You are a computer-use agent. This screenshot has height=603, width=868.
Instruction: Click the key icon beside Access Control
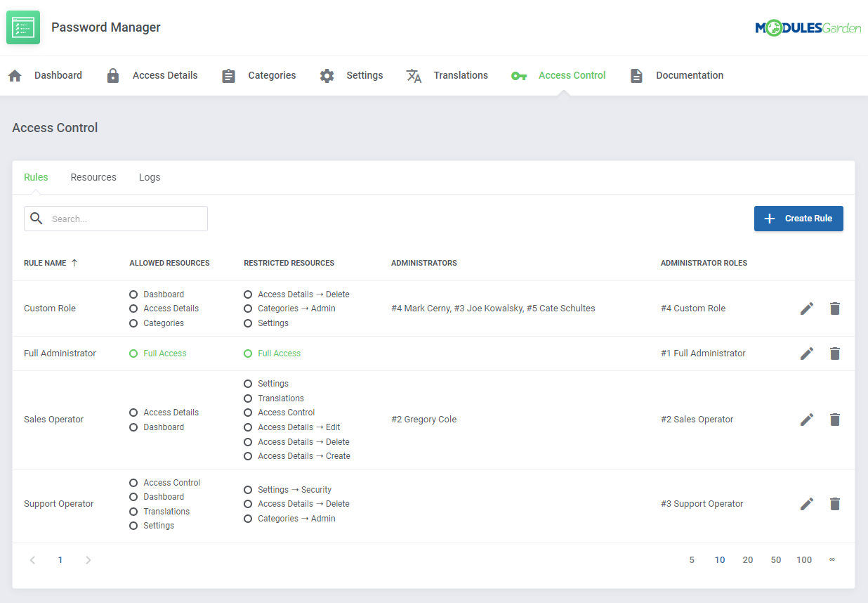tap(518, 75)
